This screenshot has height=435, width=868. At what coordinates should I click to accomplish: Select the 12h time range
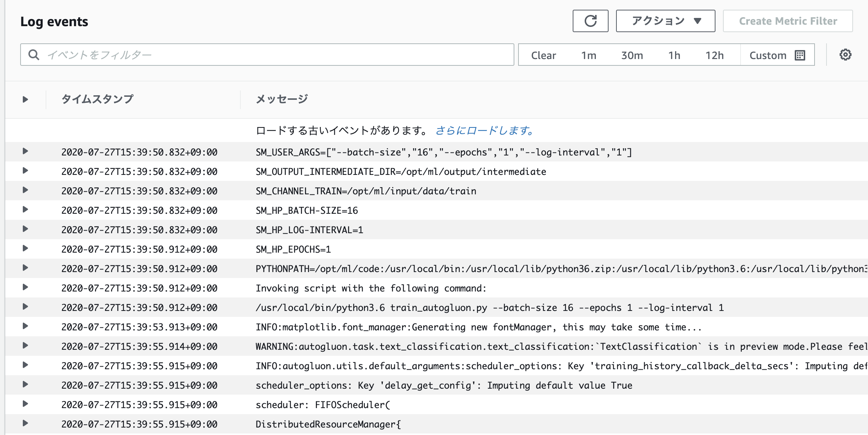(x=714, y=55)
